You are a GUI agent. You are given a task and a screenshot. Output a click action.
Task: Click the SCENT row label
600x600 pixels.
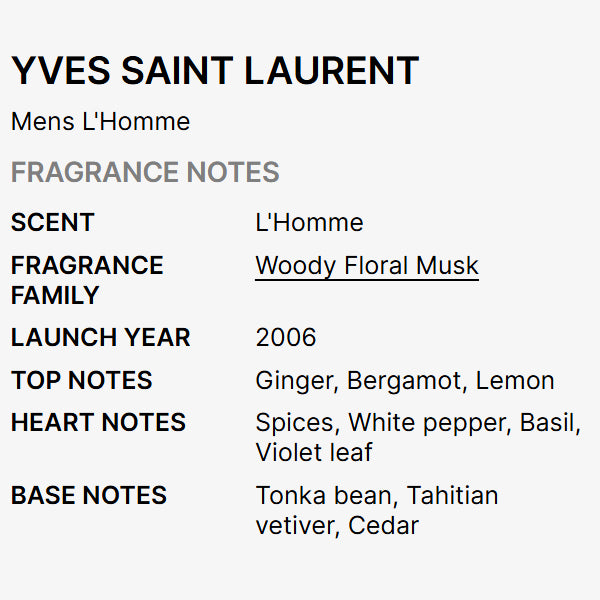[x=53, y=222]
